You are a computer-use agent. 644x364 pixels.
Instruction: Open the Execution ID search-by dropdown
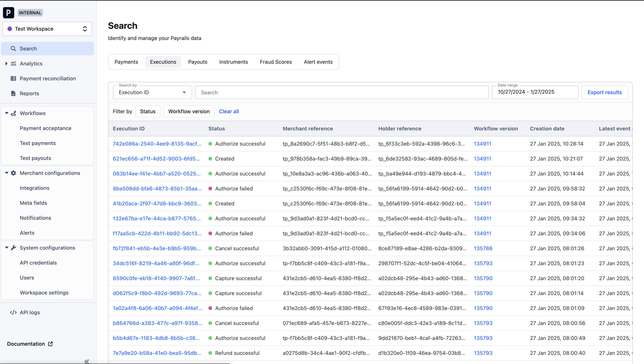click(152, 92)
